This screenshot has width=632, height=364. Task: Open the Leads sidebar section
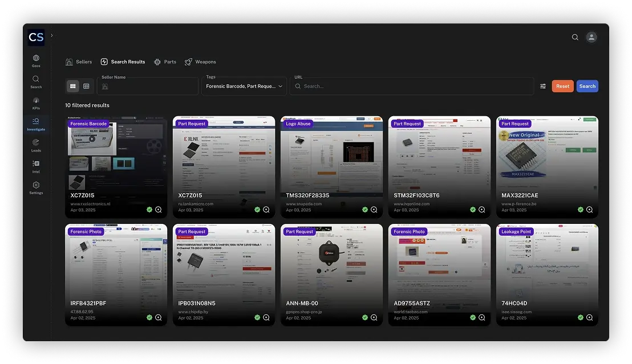pyautogui.click(x=36, y=145)
